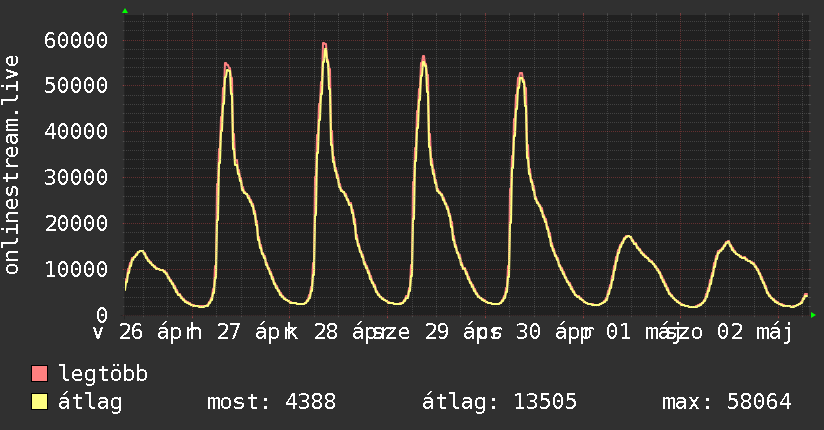The image size is (824, 430).
Task: Select the 'átlag: 13505' statistic
Action: coord(499,402)
